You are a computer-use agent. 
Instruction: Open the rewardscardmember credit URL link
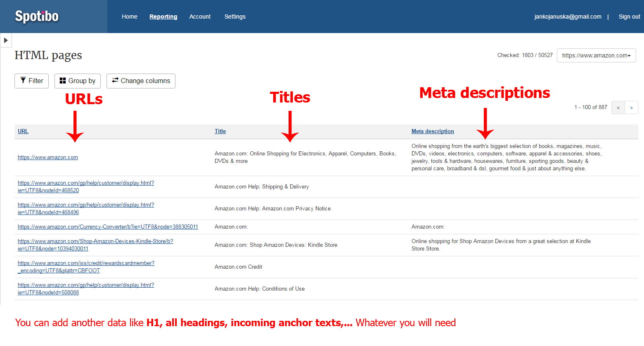coord(86,267)
